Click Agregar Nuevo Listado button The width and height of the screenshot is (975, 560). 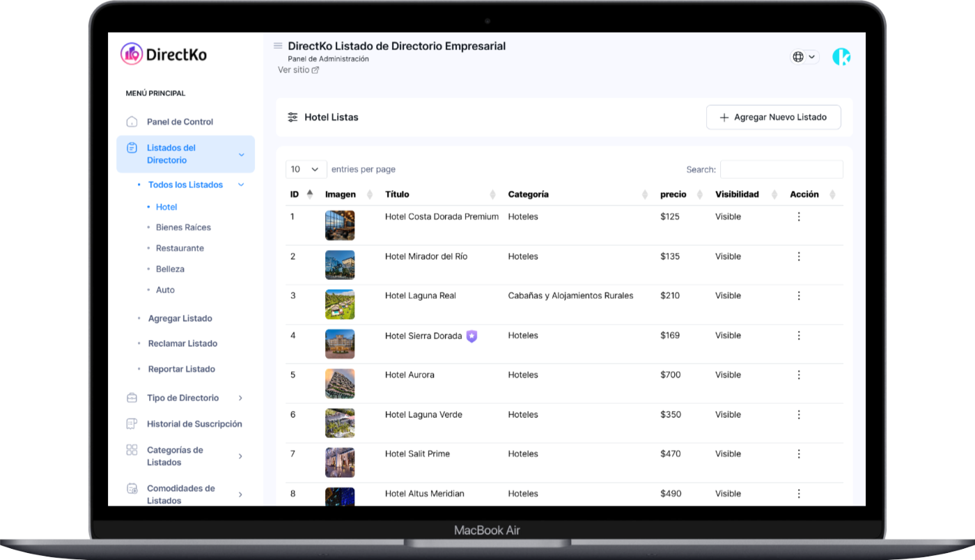(x=773, y=118)
